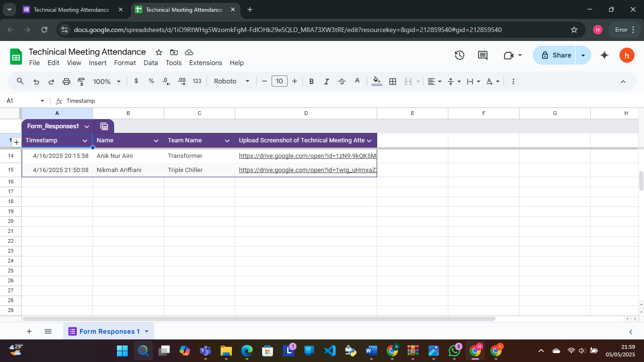Image resolution: width=644 pixels, height=362 pixels.
Task: Open Anik Nur Aini's drive link
Action: click(x=307, y=156)
